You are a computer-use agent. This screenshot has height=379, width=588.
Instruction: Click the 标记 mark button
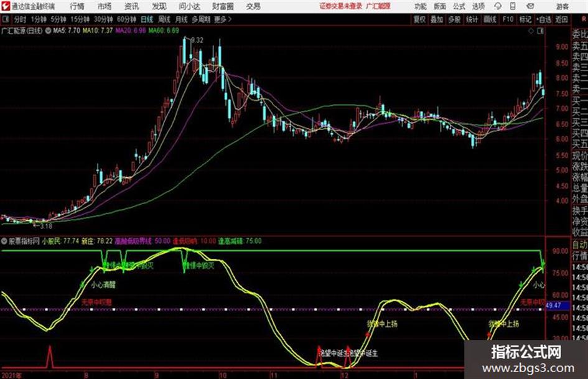click(x=525, y=19)
